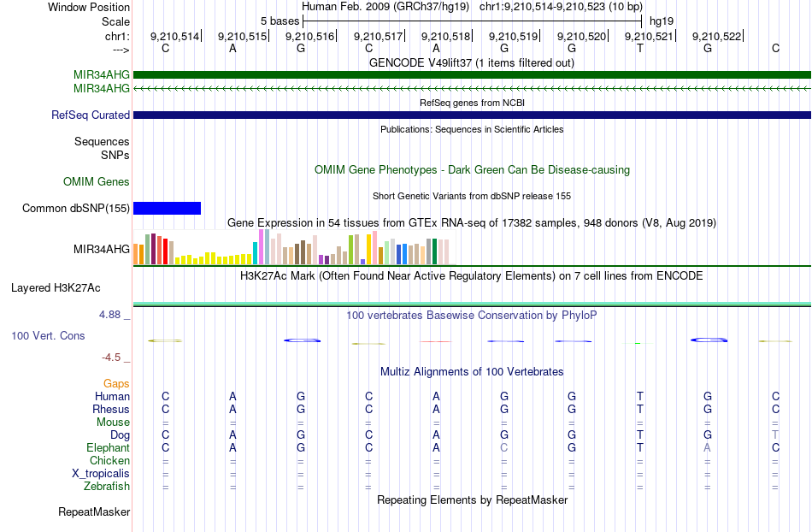The height and width of the screenshot is (532, 812).
Task: Click the blue dbSNP variant box
Action: click(x=167, y=208)
